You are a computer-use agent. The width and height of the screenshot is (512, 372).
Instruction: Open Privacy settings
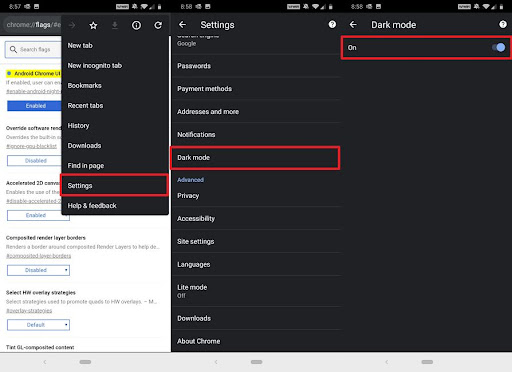pos(256,195)
